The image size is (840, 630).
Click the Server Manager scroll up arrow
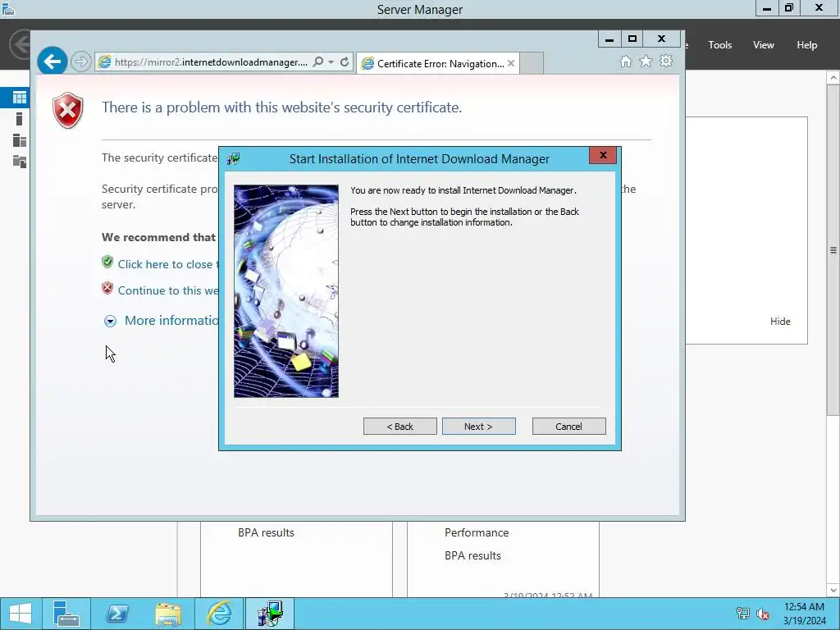[833, 78]
